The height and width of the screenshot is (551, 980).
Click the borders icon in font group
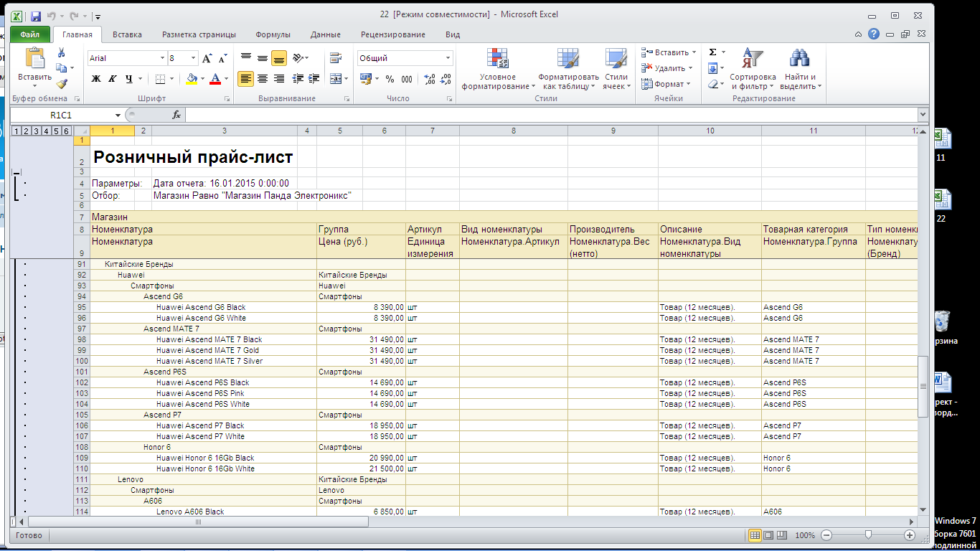click(x=161, y=79)
